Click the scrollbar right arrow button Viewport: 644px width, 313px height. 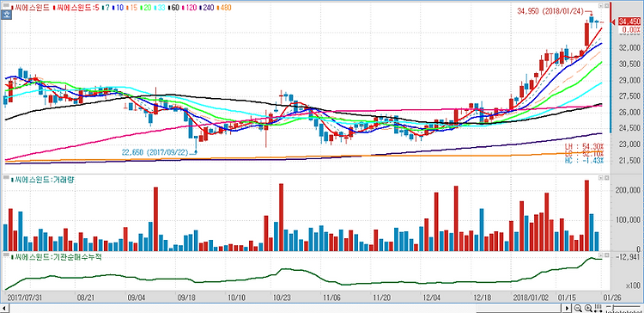(x=568, y=308)
